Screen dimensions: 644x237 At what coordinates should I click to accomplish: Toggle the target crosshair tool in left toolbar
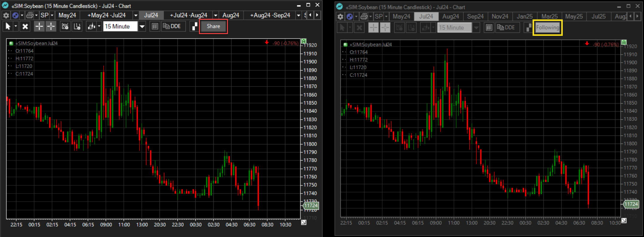(x=51, y=27)
